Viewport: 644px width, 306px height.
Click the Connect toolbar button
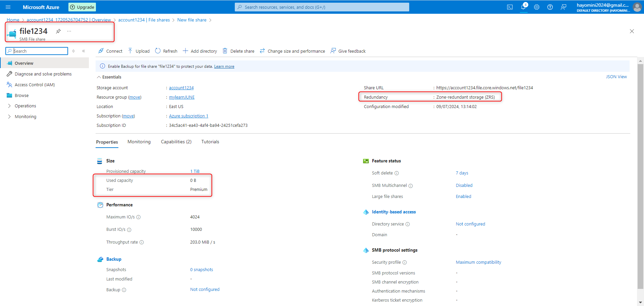coord(110,51)
